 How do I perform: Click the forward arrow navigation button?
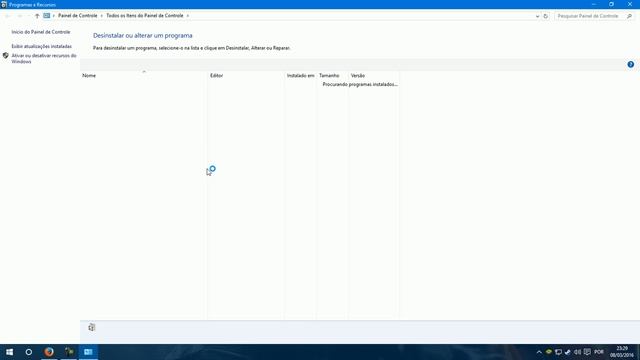tap(20, 16)
